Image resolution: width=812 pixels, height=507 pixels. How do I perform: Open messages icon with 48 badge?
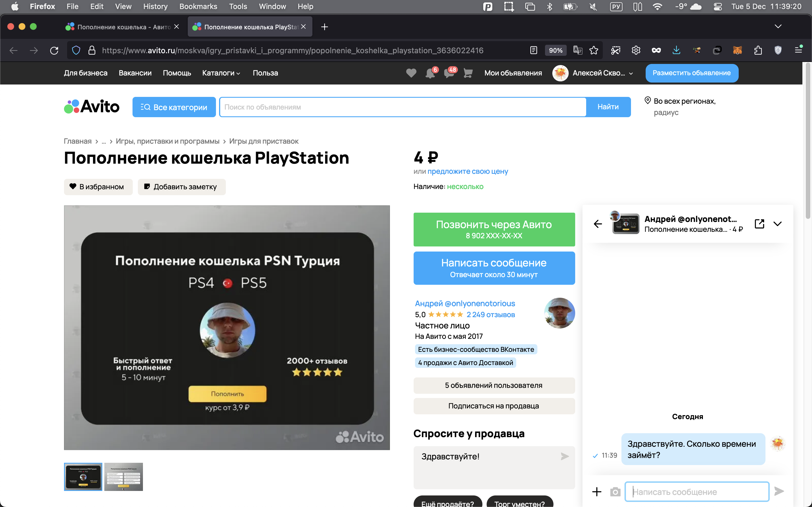[x=449, y=73]
